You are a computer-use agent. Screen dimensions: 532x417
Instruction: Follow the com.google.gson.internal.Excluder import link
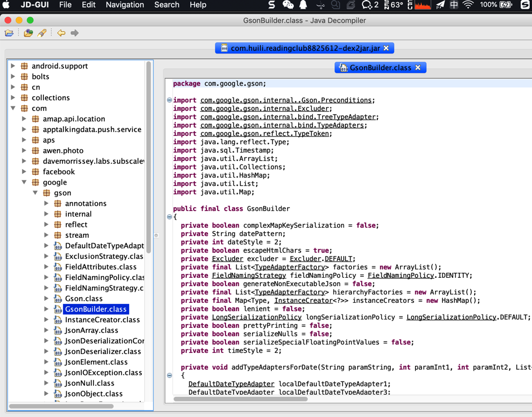[x=265, y=109]
